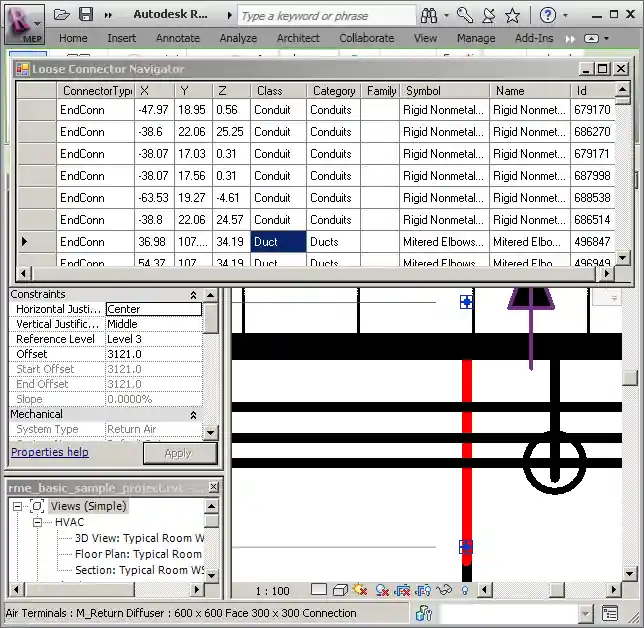The width and height of the screenshot is (644, 628).
Task: Collapse the HVAC tree node
Action: point(38,522)
